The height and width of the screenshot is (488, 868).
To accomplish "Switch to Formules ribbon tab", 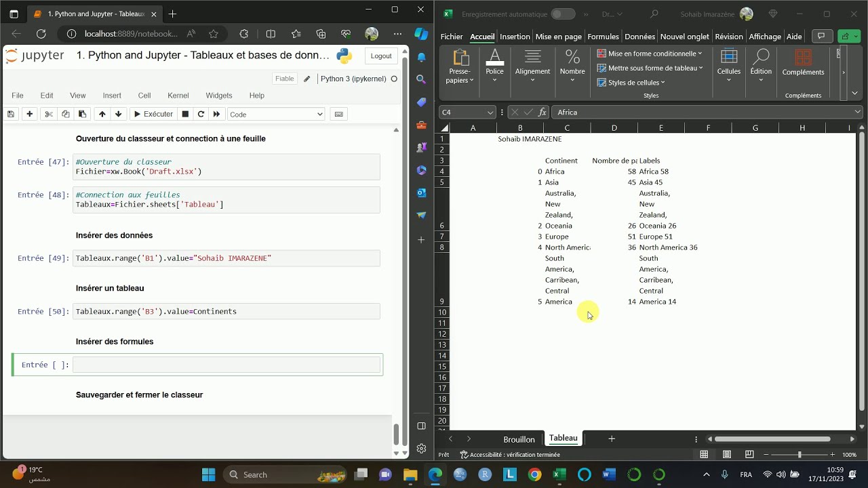I will pos(603,37).
